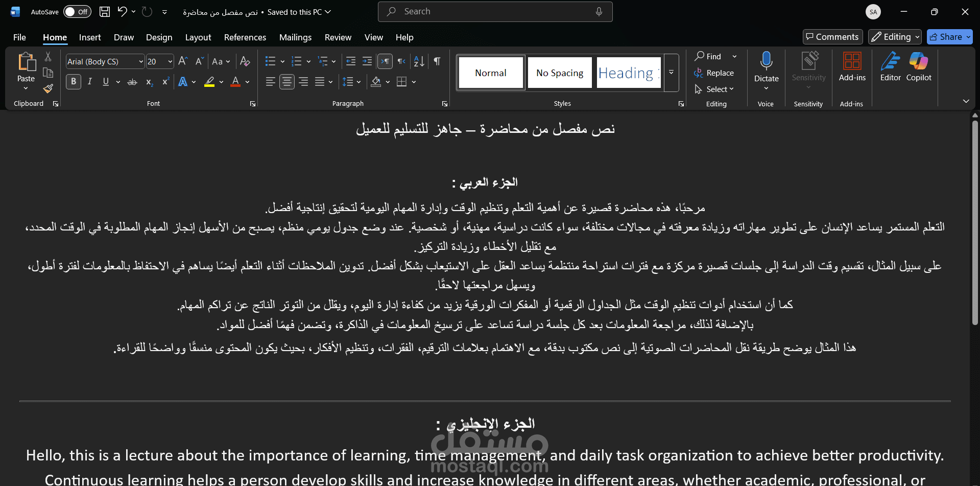This screenshot has height=486, width=980.
Task: Open the Font dialog launcher
Action: tap(253, 104)
